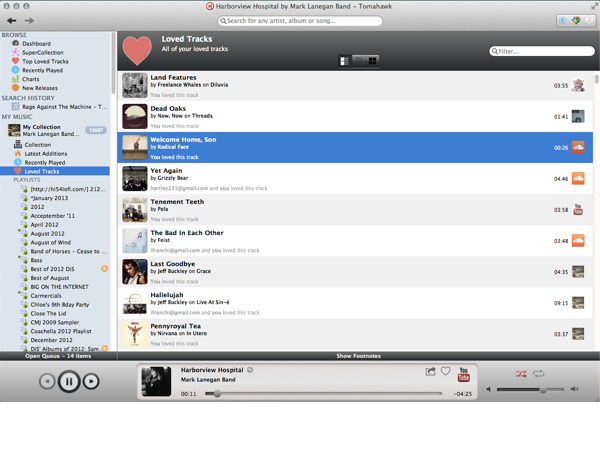Open the August of Wind playlist
600x450 pixels.
pyautogui.click(x=51, y=243)
